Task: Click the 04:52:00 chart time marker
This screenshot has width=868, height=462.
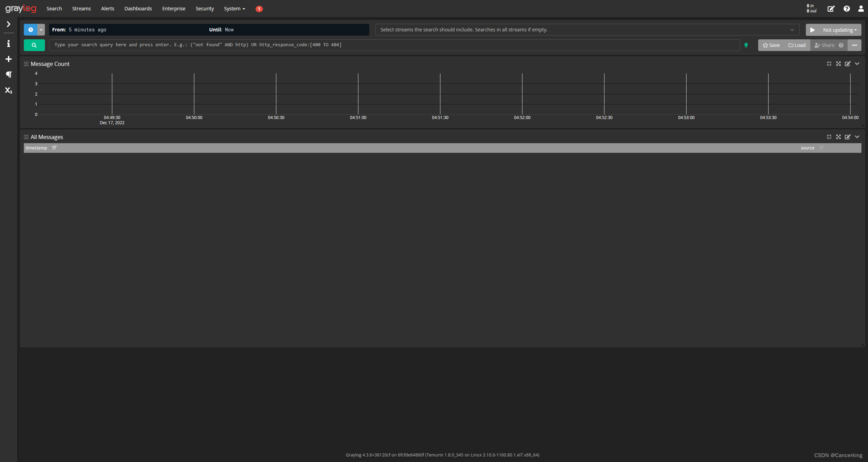Action: (522, 118)
